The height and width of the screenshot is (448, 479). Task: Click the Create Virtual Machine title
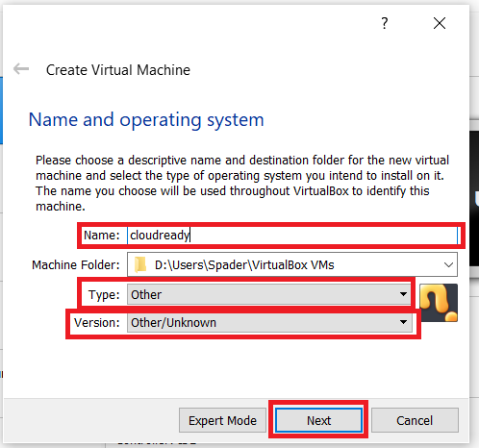pos(118,70)
